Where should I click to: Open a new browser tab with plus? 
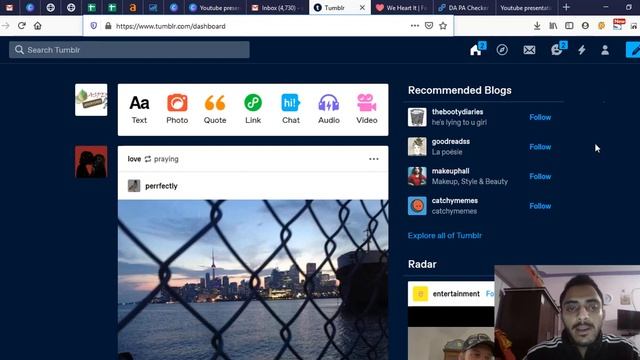pyautogui.click(x=566, y=7)
